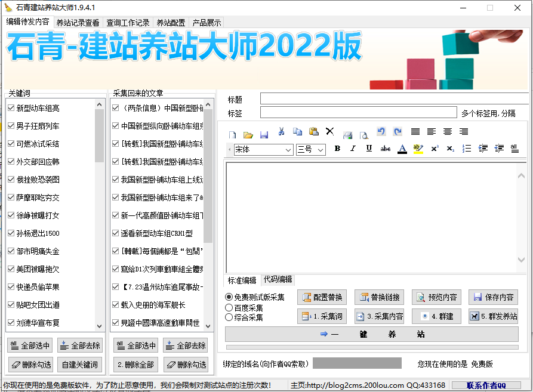This screenshot has height=392, width=533.
Task: Click the 配置替换 button
Action: coord(322,297)
